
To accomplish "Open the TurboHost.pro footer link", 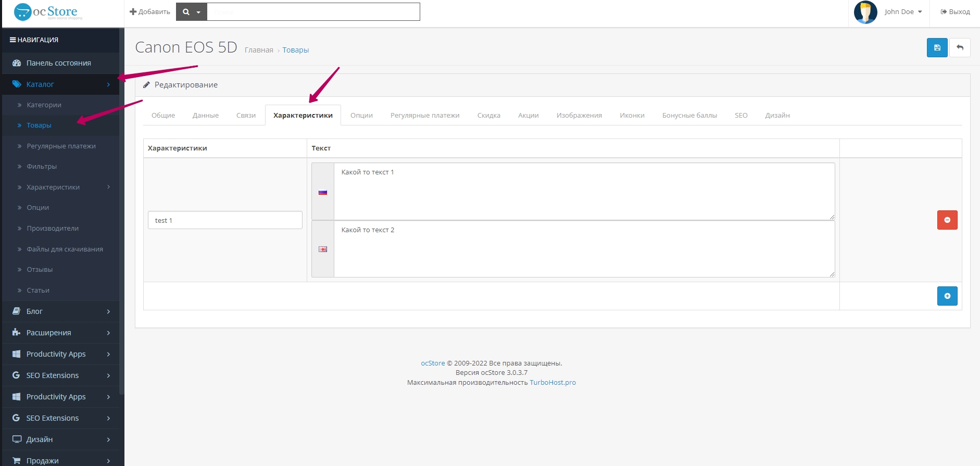I will [x=552, y=383].
